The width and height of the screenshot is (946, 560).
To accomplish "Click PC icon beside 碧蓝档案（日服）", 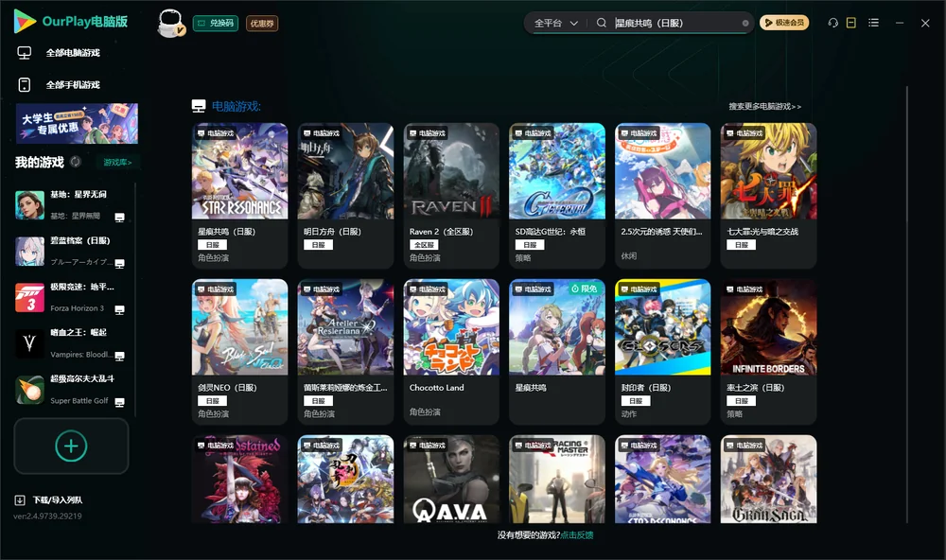I will pyautogui.click(x=119, y=264).
